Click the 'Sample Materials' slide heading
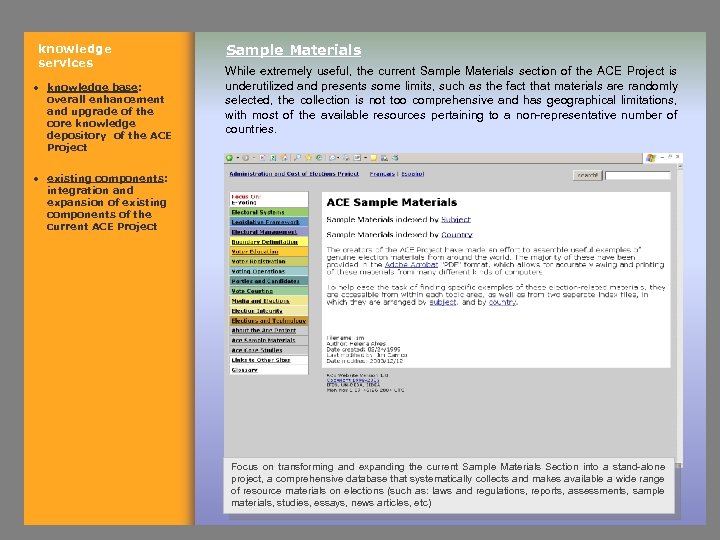Screen dimensions: 720x540 (x=293, y=50)
